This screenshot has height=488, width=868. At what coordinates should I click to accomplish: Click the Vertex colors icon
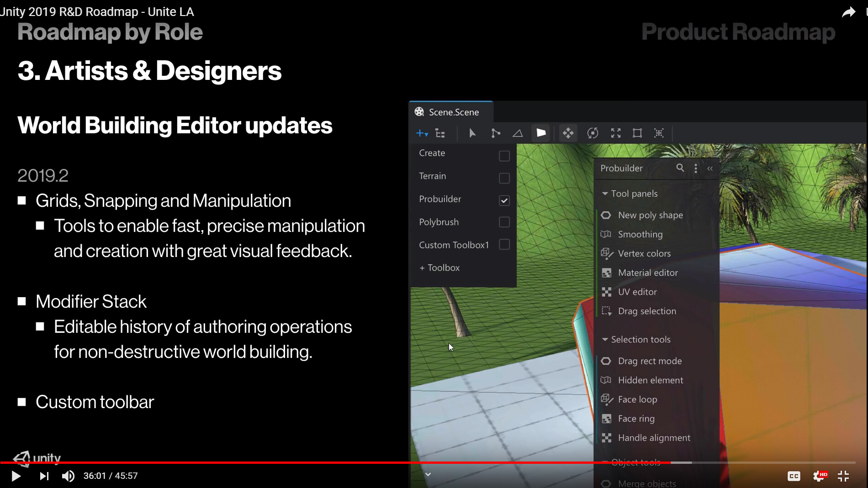tap(607, 253)
